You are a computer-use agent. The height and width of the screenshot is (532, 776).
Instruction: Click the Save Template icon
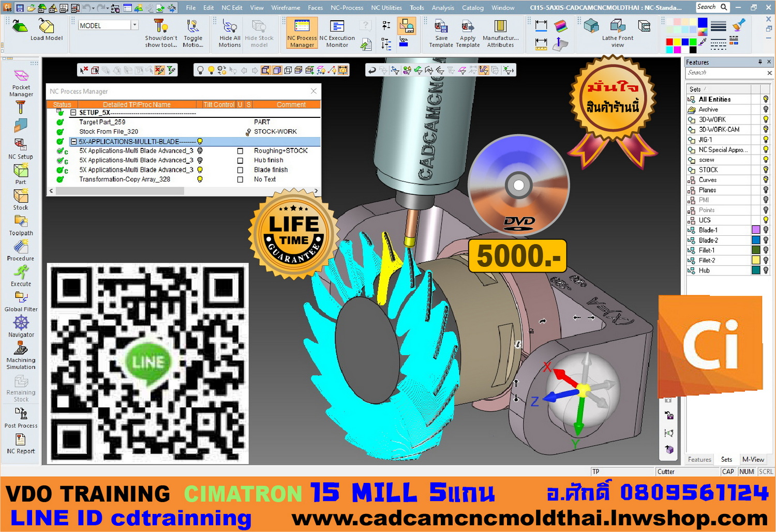point(441,34)
